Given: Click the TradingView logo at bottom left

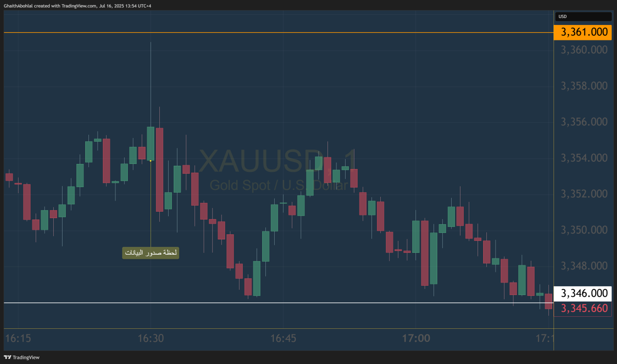Looking at the screenshot, I should click(22, 357).
